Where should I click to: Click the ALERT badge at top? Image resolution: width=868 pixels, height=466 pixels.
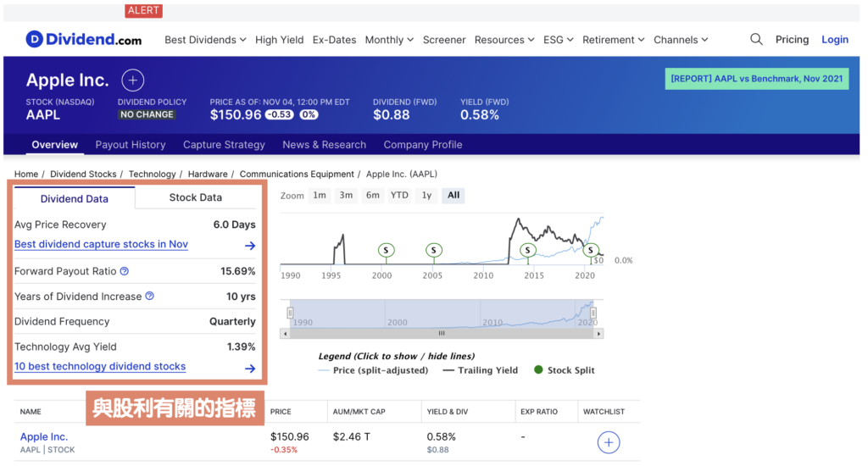[x=143, y=10]
